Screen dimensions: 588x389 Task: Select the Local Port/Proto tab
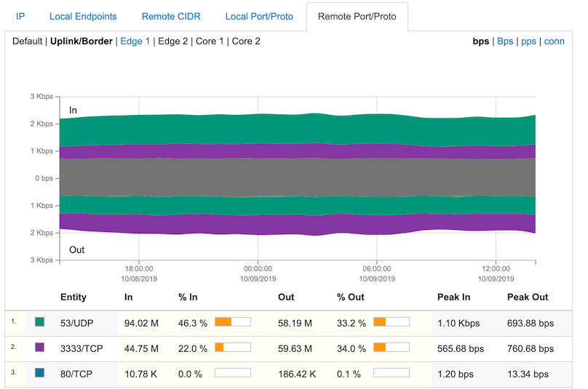(x=259, y=16)
